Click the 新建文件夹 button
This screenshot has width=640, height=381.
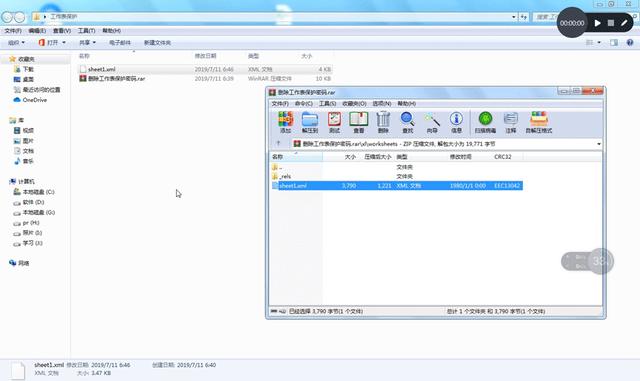(157, 42)
